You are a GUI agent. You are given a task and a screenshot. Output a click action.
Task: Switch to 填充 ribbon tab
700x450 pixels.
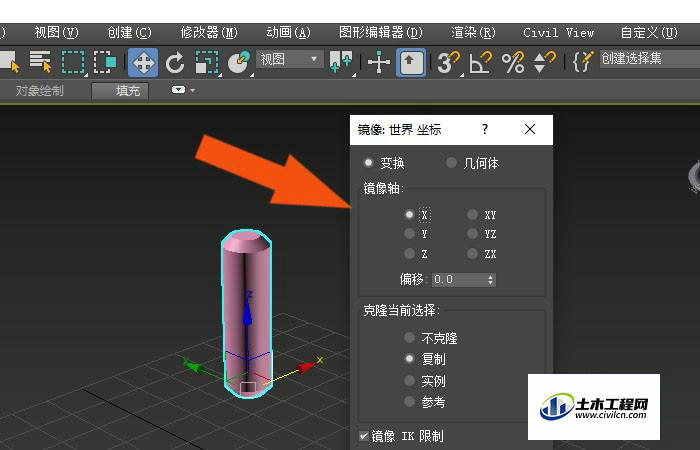[x=120, y=91]
